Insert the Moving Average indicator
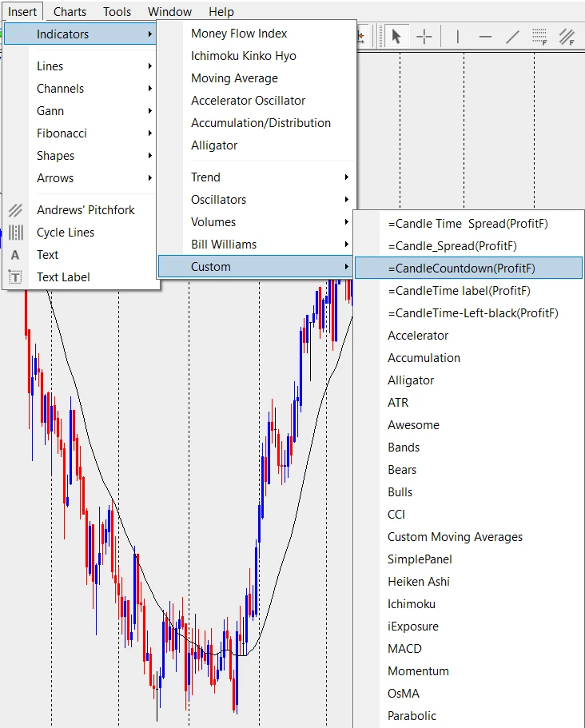 (x=234, y=78)
